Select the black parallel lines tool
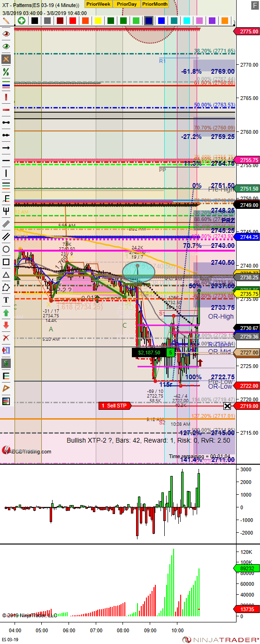Image resolution: width=260 pixels, height=644 pixels. pyautogui.click(x=6, y=237)
